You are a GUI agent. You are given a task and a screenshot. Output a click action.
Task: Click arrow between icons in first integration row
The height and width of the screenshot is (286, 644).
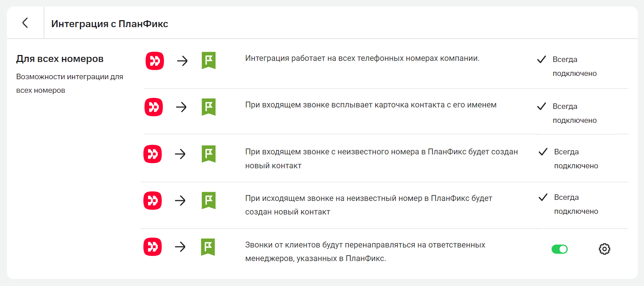(182, 61)
